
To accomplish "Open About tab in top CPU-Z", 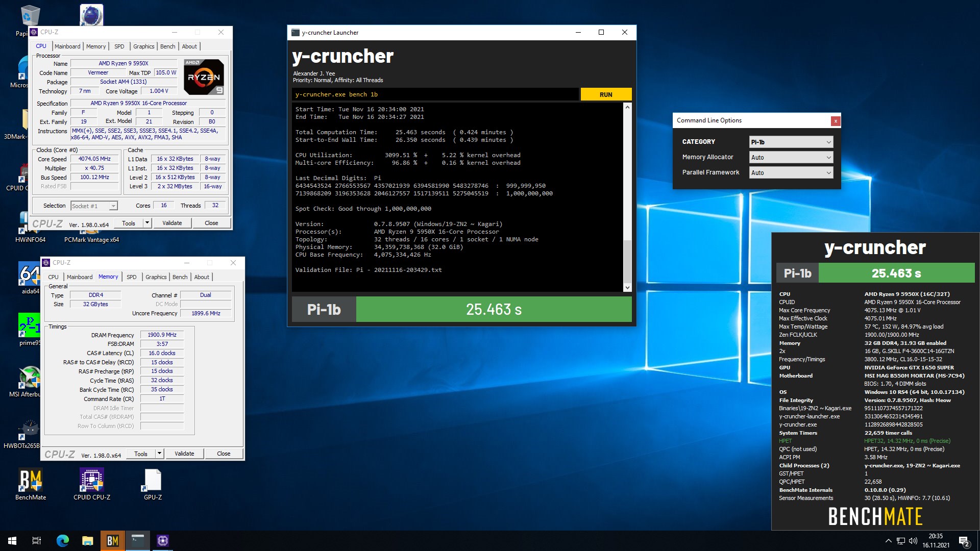I will pos(189,46).
